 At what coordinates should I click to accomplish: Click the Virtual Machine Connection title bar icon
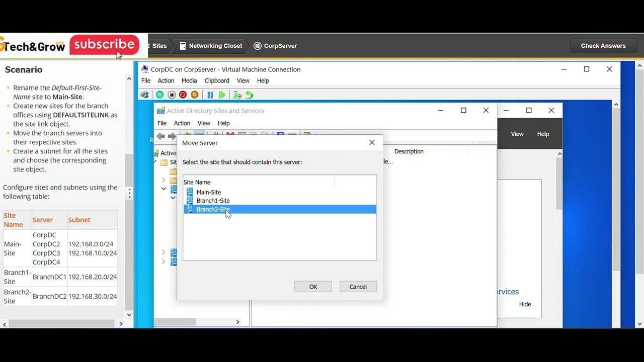(x=145, y=69)
